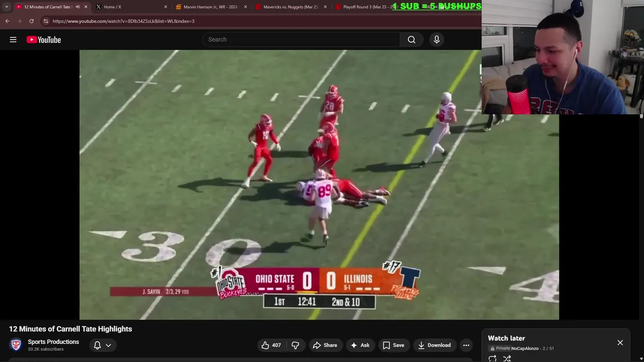Viewport: 644px width, 362px height.
Task: Download the video
Action: pyautogui.click(x=434, y=345)
